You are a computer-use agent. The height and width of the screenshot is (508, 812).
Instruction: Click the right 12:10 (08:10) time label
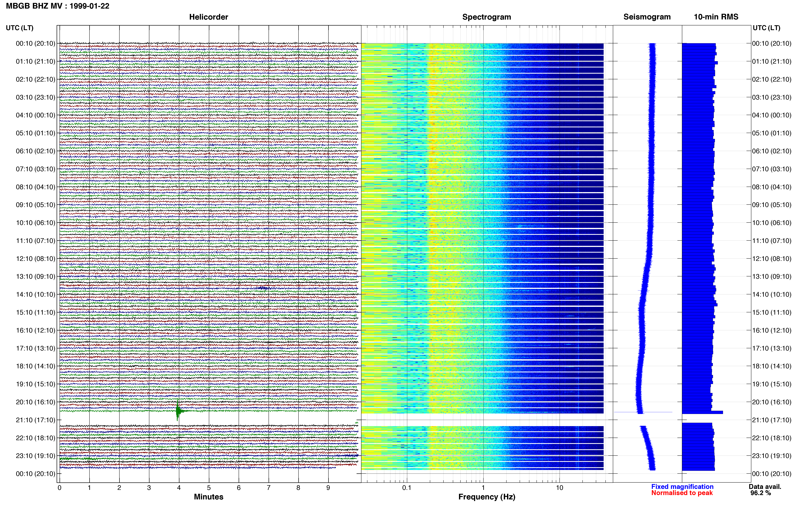(x=772, y=259)
